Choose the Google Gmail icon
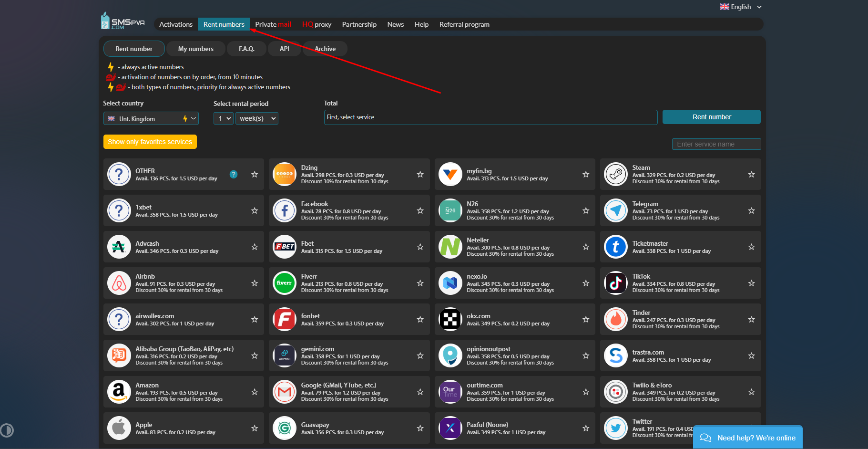868x449 pixels. (x=285, y=392)
